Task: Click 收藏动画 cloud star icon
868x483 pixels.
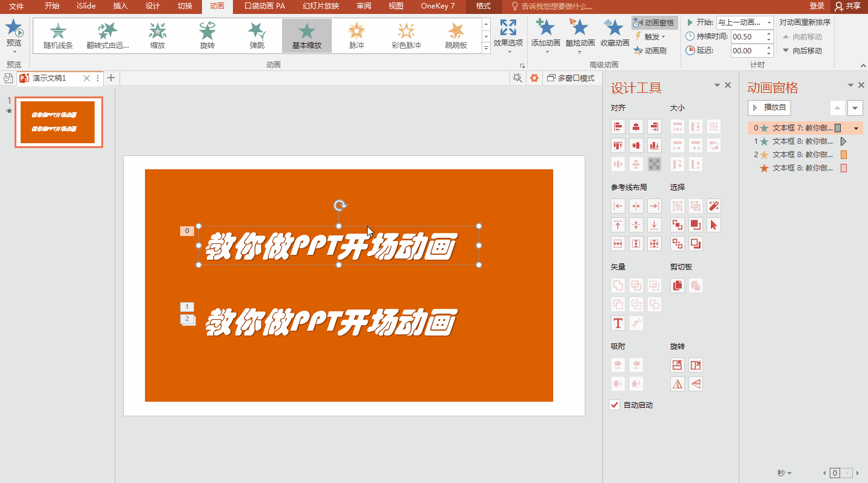Action: coord(614,34)
